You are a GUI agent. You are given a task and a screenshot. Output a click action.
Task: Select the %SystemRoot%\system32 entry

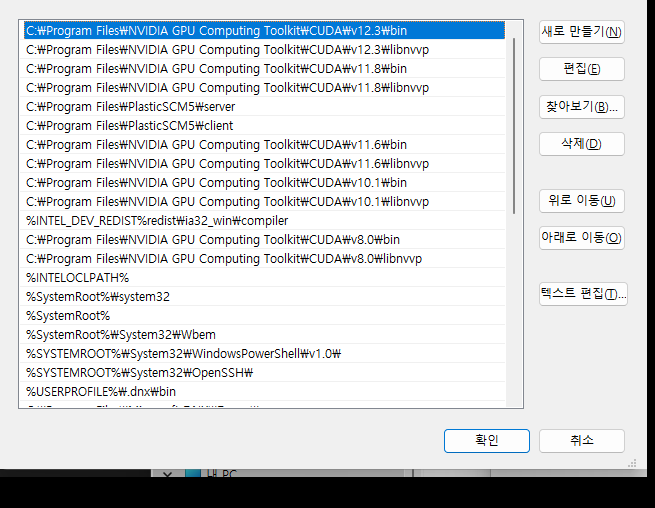pos(264,297)
